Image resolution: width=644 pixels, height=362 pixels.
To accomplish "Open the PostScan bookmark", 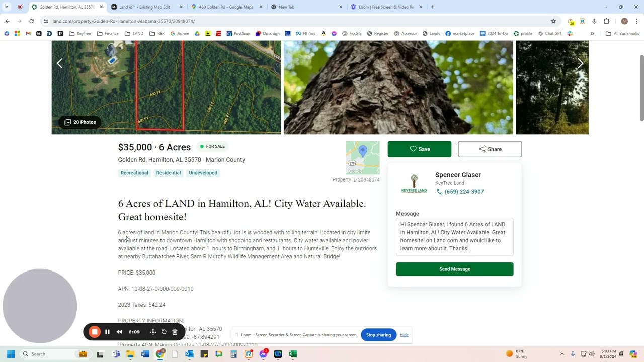I will 238,34.
